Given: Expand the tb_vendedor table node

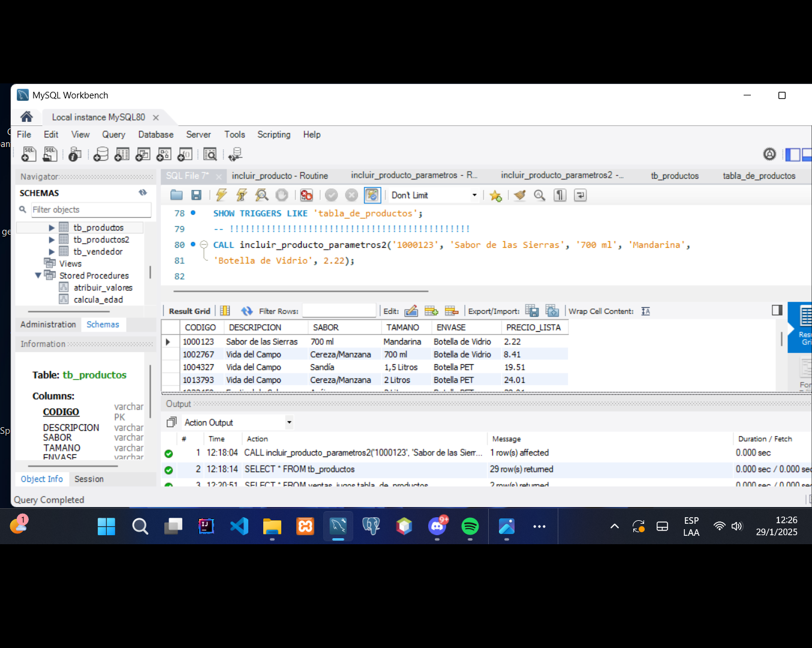Looking at the screenshot, I should tap(52, 251).
